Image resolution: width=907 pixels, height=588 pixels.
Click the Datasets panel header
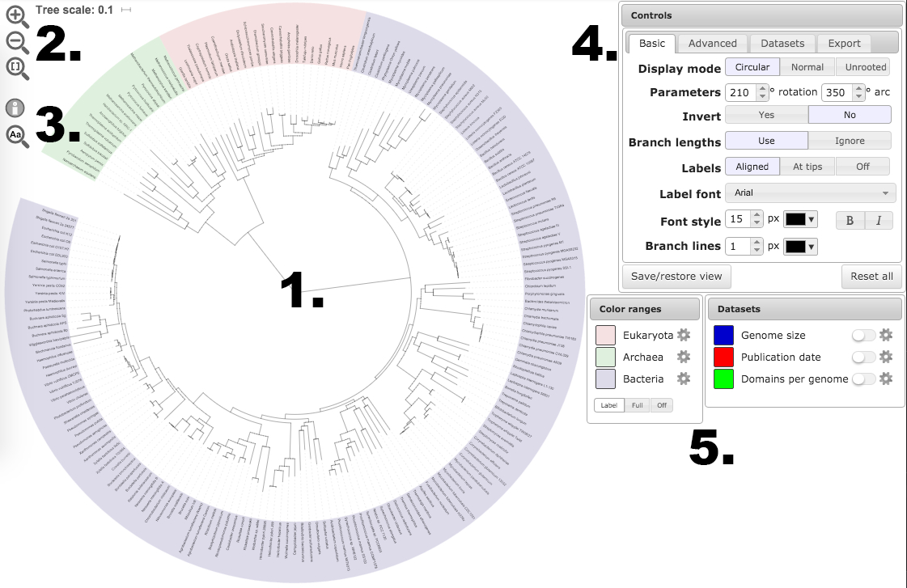point(805,309)
